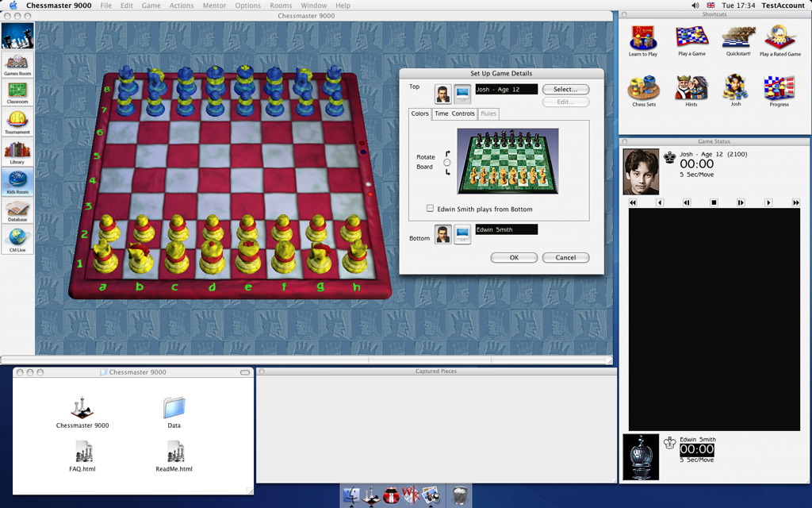Open the Classroom sidebar icon
This screenshot has height=508, width=812.
(x=17, y=93)
